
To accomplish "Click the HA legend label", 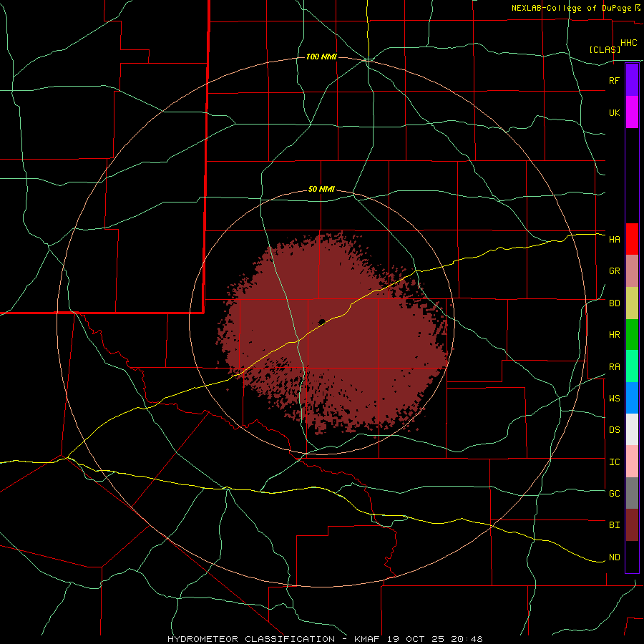I will pos(615,239).
